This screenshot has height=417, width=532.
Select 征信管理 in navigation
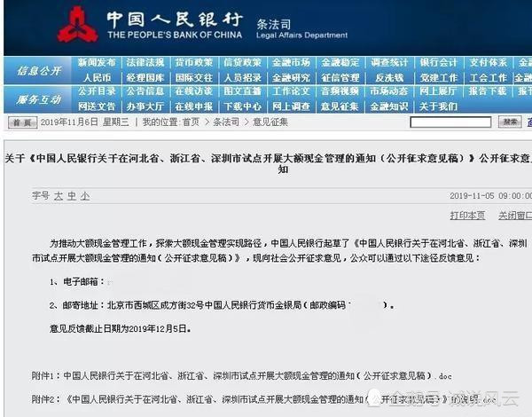340,78
